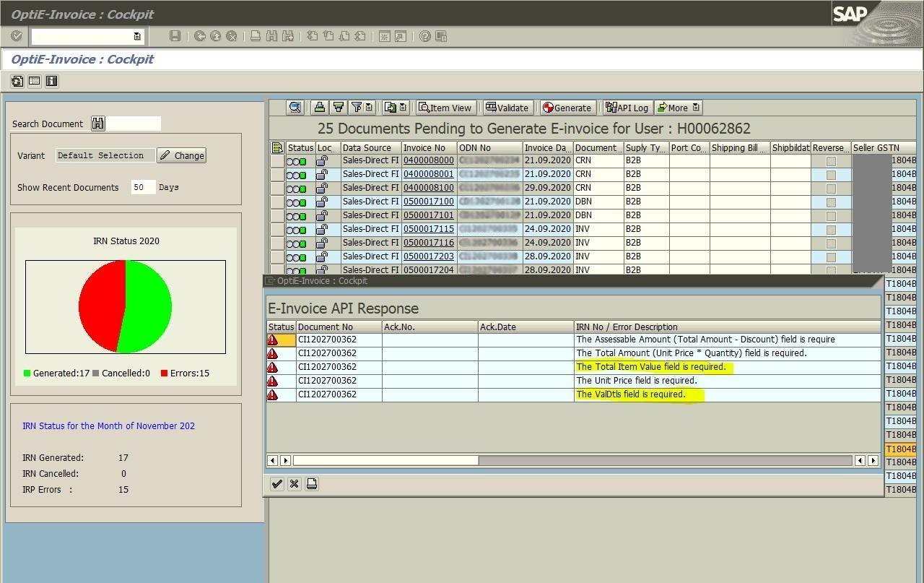Open the export options dropdown arrow

(x=404, y=108)
